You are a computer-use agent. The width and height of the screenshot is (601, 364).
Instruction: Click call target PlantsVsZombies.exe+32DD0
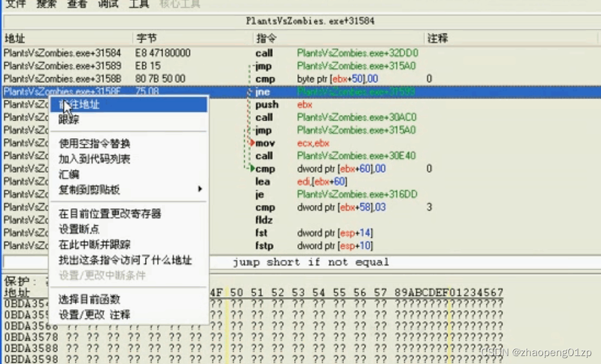[x=357, y=53]
